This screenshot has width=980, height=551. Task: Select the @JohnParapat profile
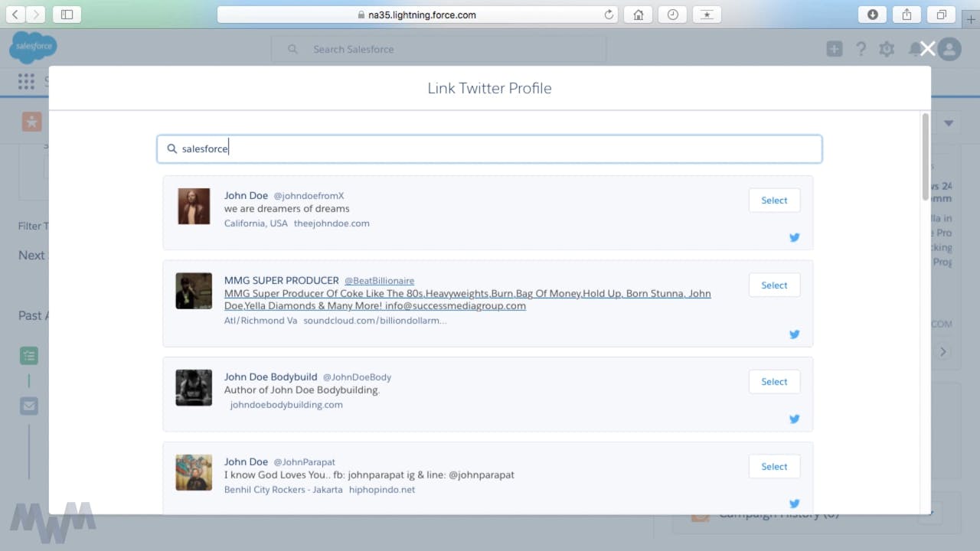774,467
